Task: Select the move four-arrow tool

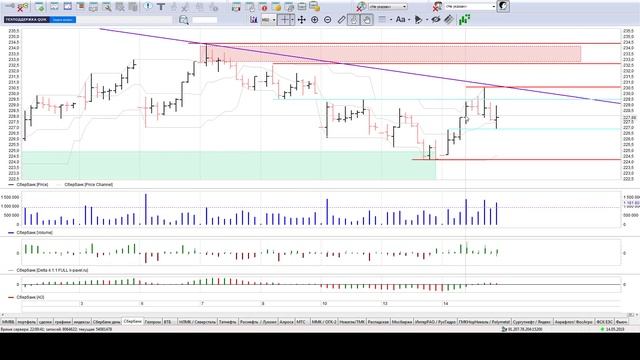Action: pos(302,20)
